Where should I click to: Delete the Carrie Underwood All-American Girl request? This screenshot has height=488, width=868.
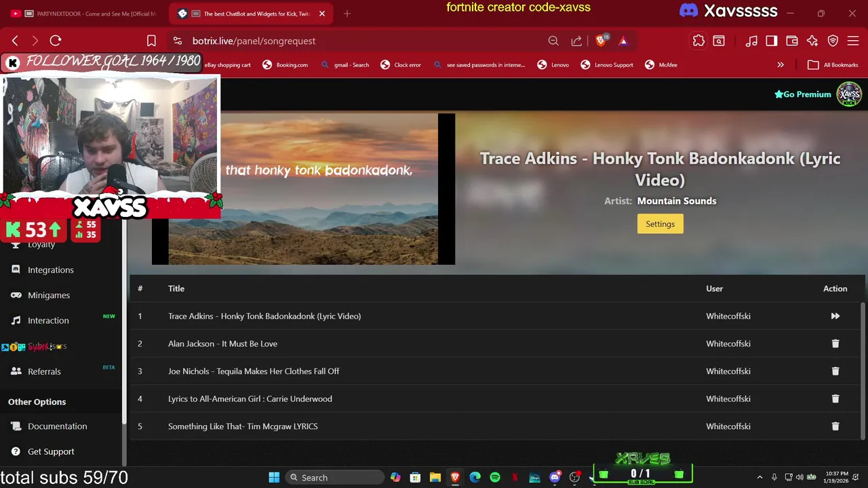pos(835,399)
